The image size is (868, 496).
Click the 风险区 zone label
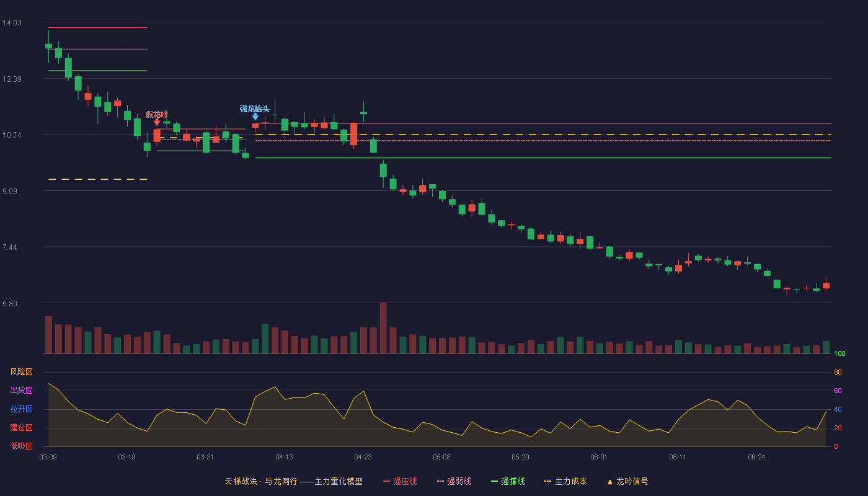pos(22,372)
